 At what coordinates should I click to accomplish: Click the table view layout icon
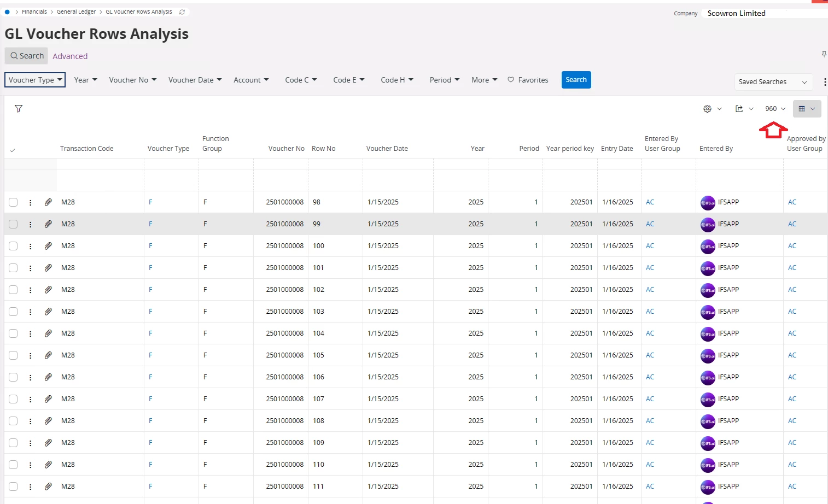click(802, 109)
